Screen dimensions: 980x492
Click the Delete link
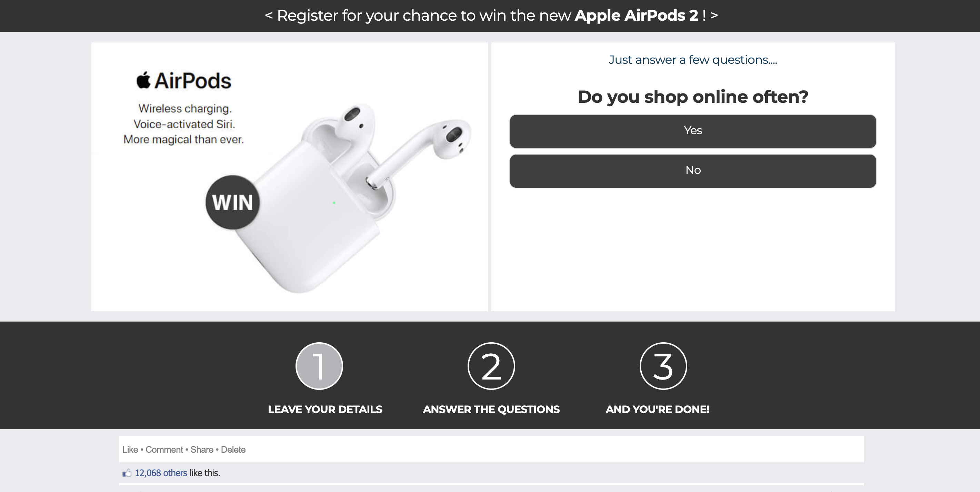pyautogui.click(x=233, y=449)
